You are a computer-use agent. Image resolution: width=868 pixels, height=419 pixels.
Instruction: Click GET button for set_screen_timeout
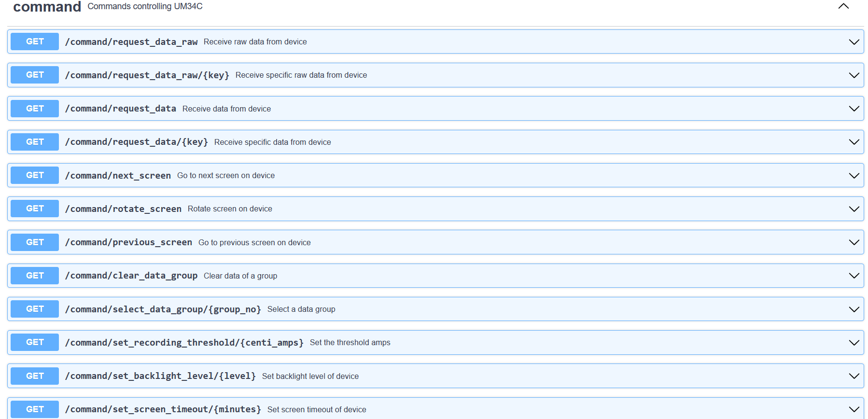pyautogui.click(x=35, y=409)
